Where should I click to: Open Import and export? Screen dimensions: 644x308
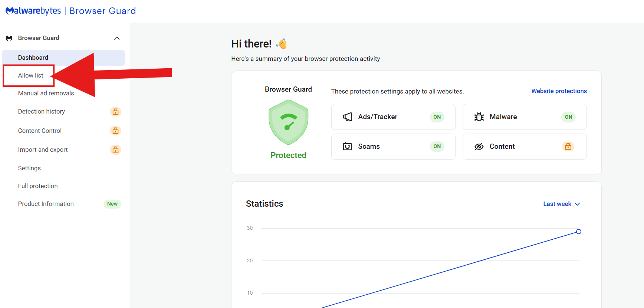tap(43, 150)
